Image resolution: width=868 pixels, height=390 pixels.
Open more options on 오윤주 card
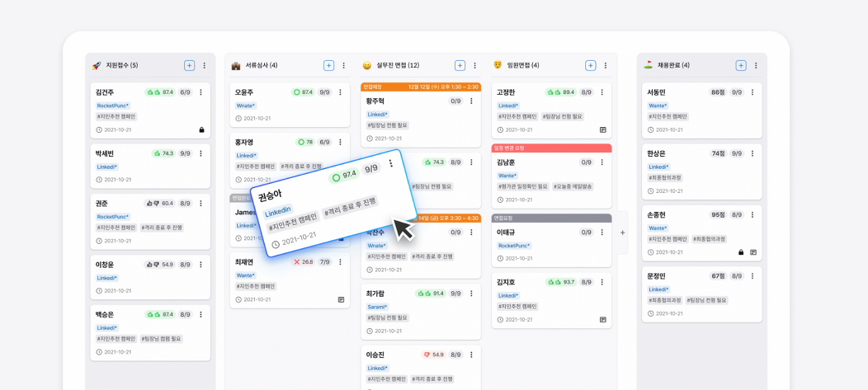tap(341, 92)
